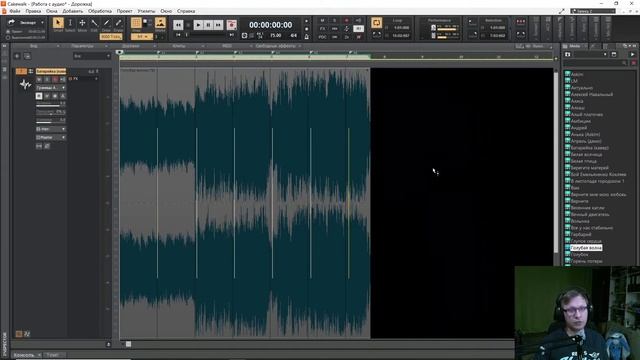This screenshot has height=360, width=640.
Task: Click the Marks snap icon
Action: 160,23
